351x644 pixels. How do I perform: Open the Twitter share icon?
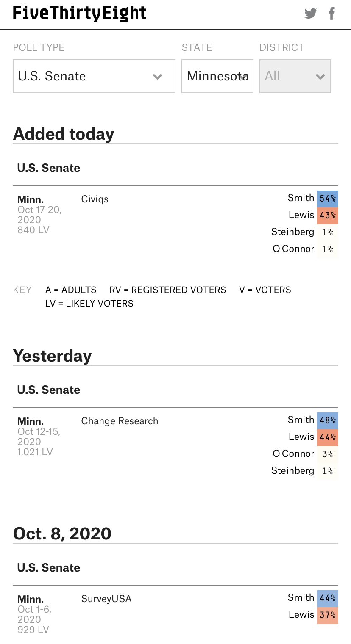(x=311, y=14)
